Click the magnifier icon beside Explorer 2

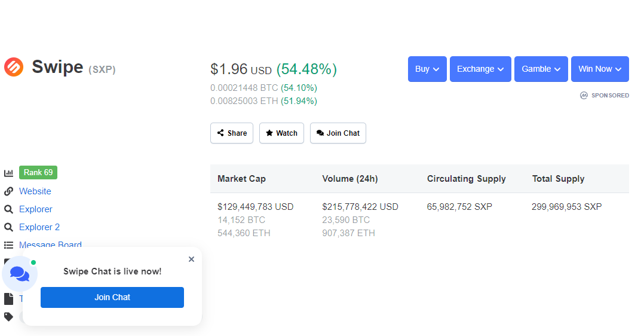(x=8, y=227)
